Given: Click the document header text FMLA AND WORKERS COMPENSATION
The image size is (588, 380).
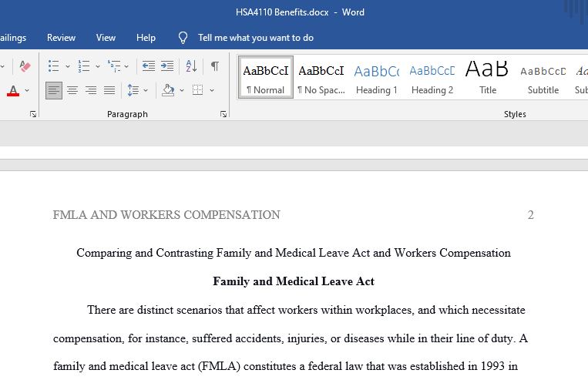Looking at the screenshot, I should click(x=166, y=214).
